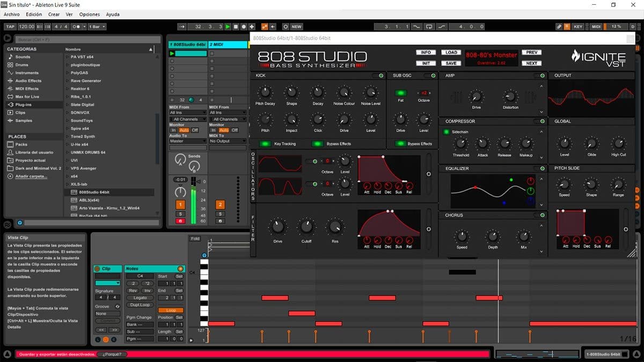Click the Pitch Decay knob in the kick section
Screen dimensions: 644x362
[x=265, y=92]
